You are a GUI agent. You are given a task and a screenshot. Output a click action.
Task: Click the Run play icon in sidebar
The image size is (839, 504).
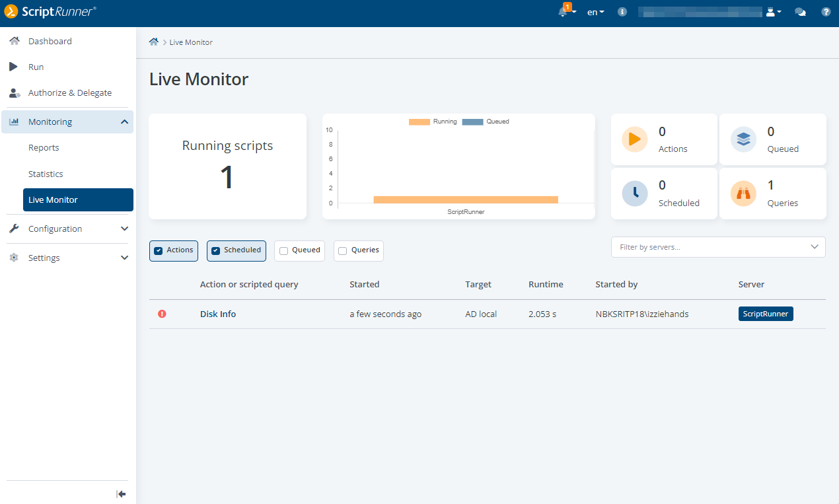click(x=14, y=67)
